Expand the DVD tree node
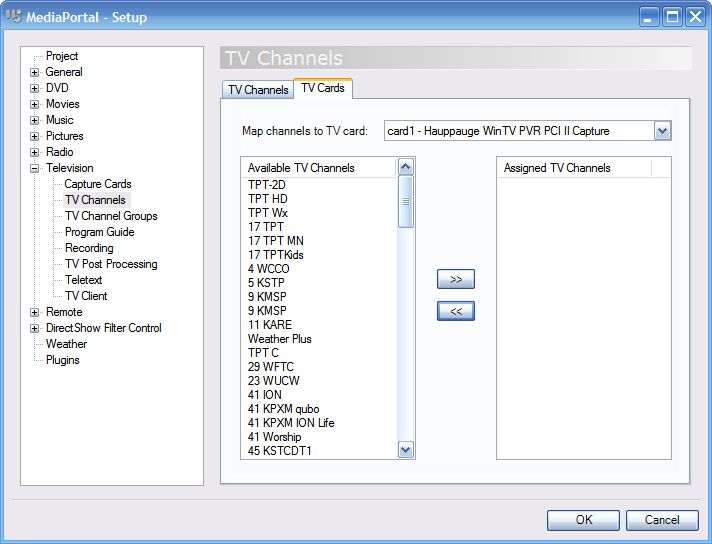The height and width of the screenshot is (544, 712). click(x=34, y=88)
